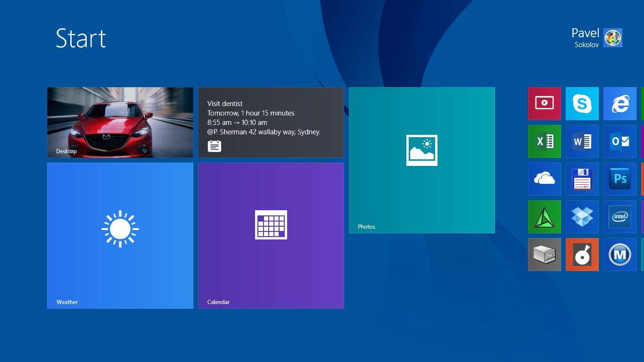The height and width of the screenshot is (362, 644).
Task: Open the Video app tile
Action: 545,104
